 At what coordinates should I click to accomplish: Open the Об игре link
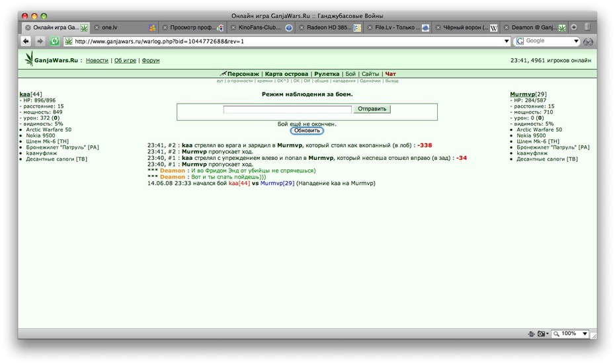tap(125, 60)
